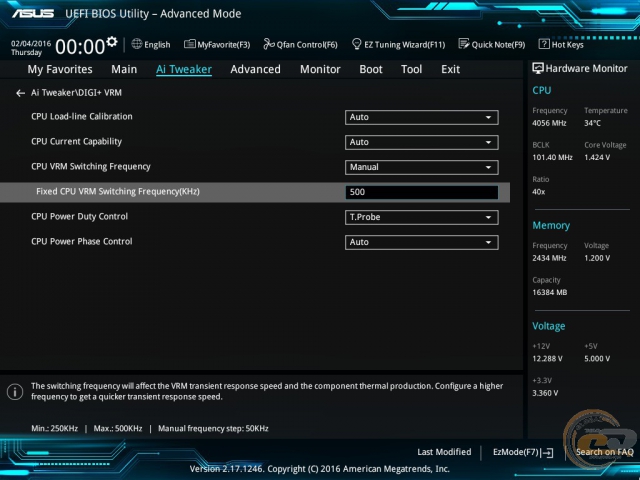Click memory capacity 16384 MB
The height and width of the screenshot is (480, 640).
click(x=549, y=292)
